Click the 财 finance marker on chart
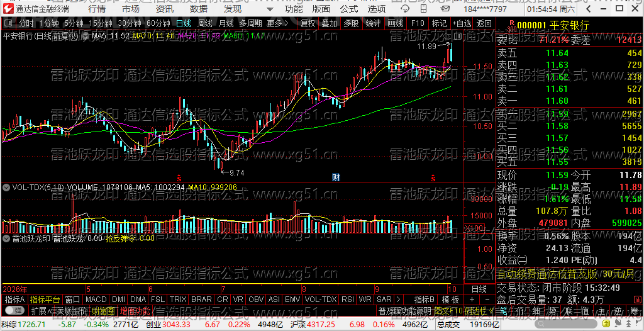 [x=336, y=177]
